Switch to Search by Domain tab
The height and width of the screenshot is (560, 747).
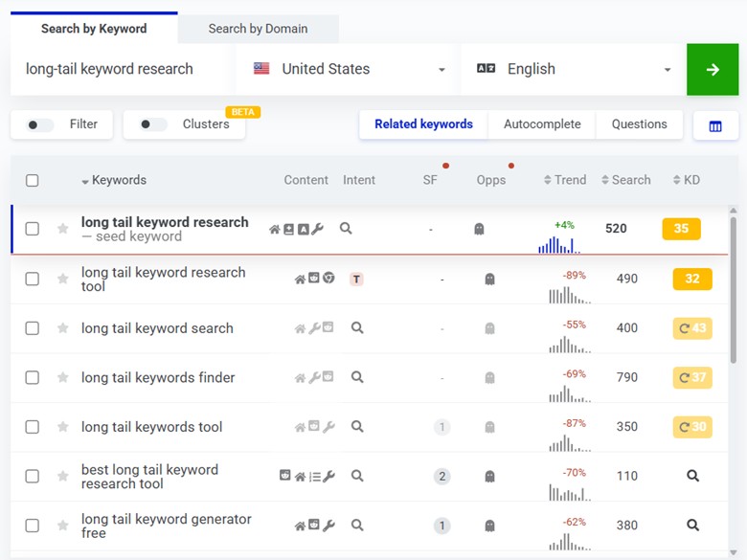[x=258, y=29]
